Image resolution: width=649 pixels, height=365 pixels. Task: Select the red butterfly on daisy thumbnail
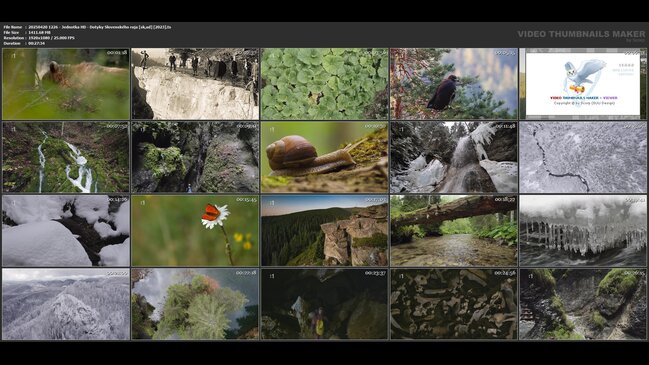[195, 231]
